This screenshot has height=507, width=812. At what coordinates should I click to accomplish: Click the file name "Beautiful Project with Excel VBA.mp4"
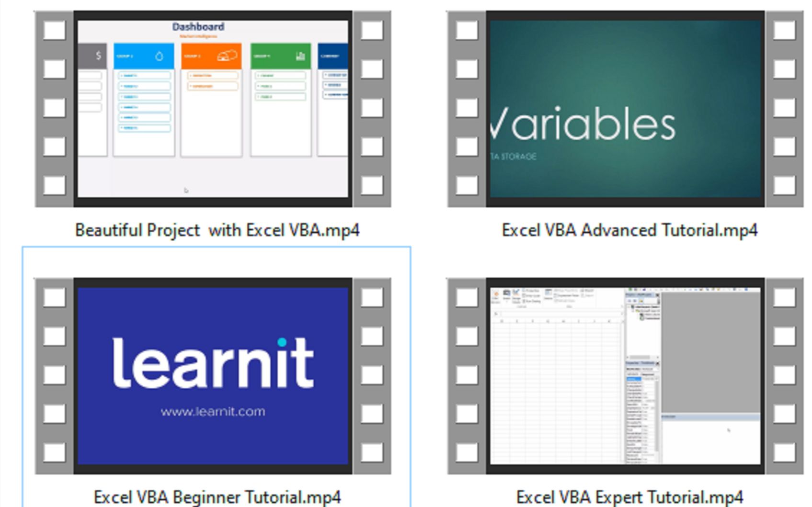(x=217, y=230)
